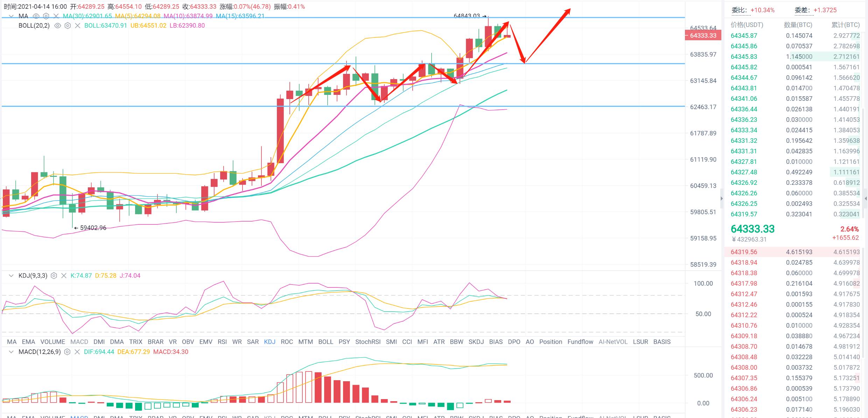Select RSI tab below the KDJ chart
Viewport: 868px width, 418px height.
coord(222,342)
